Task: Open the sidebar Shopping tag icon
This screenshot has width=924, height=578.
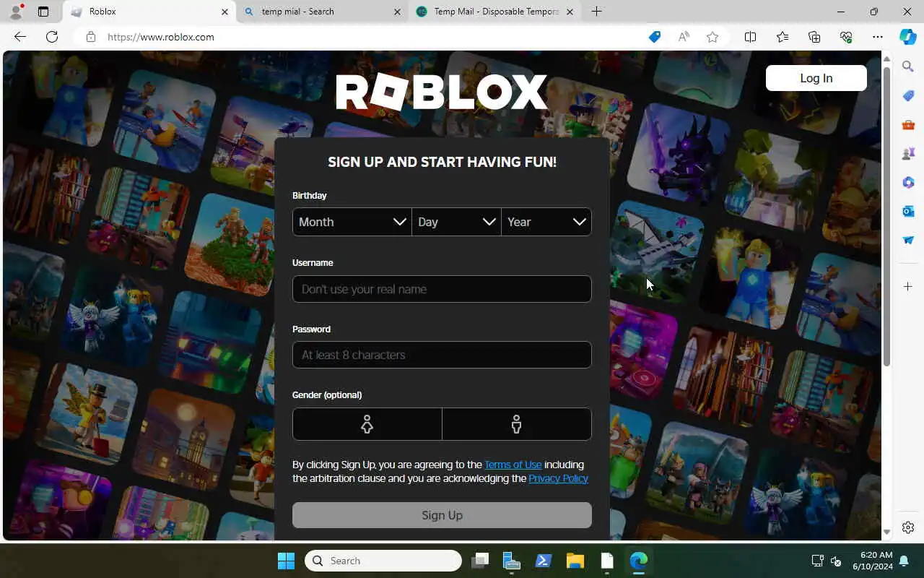Action: pos(908,95)
